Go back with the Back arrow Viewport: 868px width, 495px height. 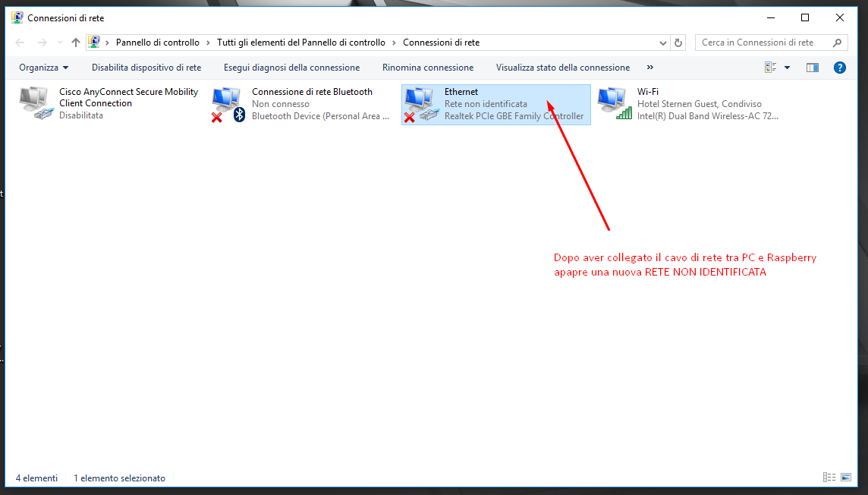pos(20,43)
